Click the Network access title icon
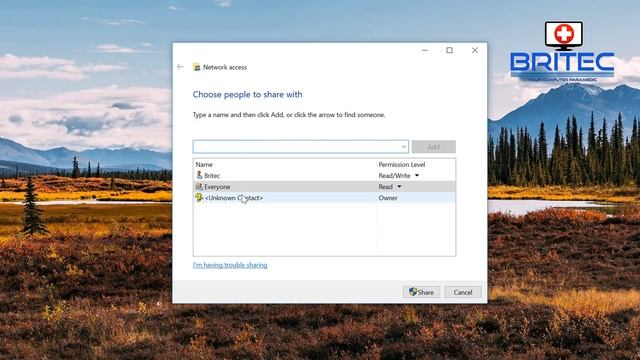This screenshot has width=640, height=360. pos(197,67)
